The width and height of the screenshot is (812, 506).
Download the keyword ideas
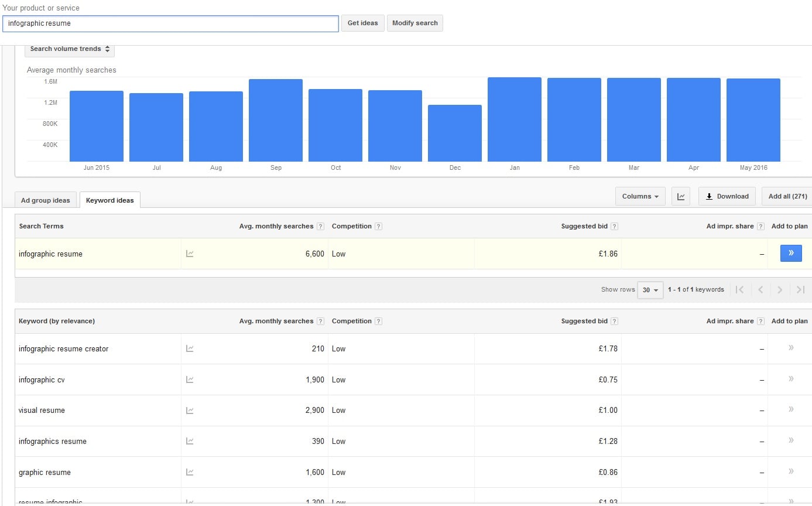727,197
